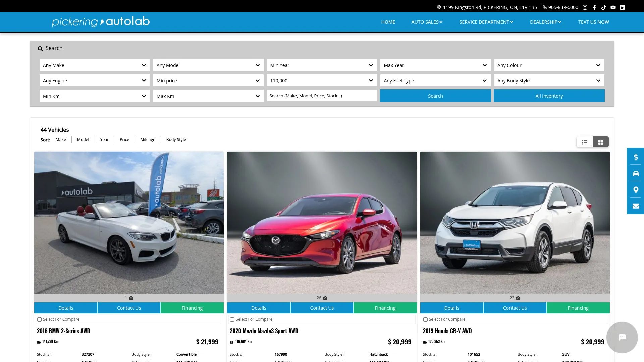Click the 2019 Honda CR-V AWD title
Image resolution: width=644 pixels, height=362 pixels.
[x=447, y=331]
